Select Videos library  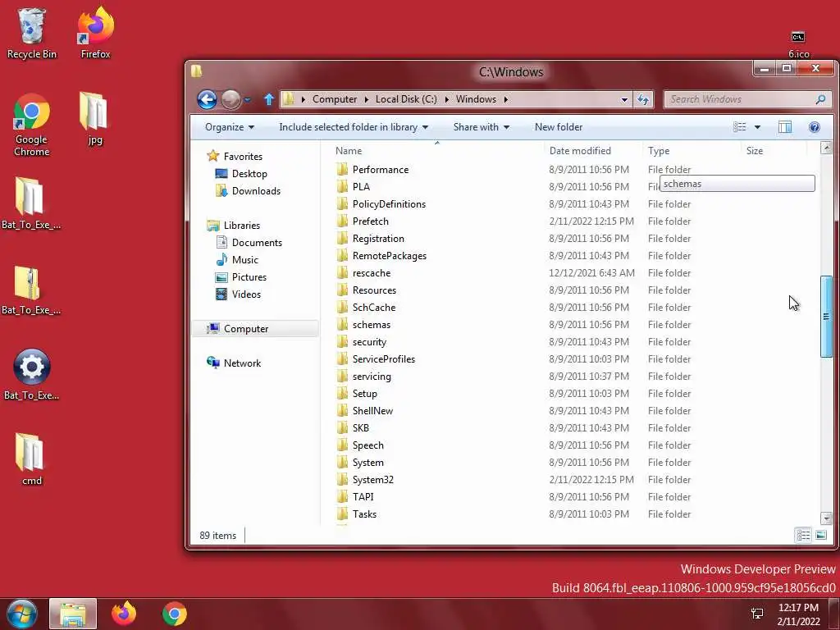pyautogui.click(x=238, y=294)
